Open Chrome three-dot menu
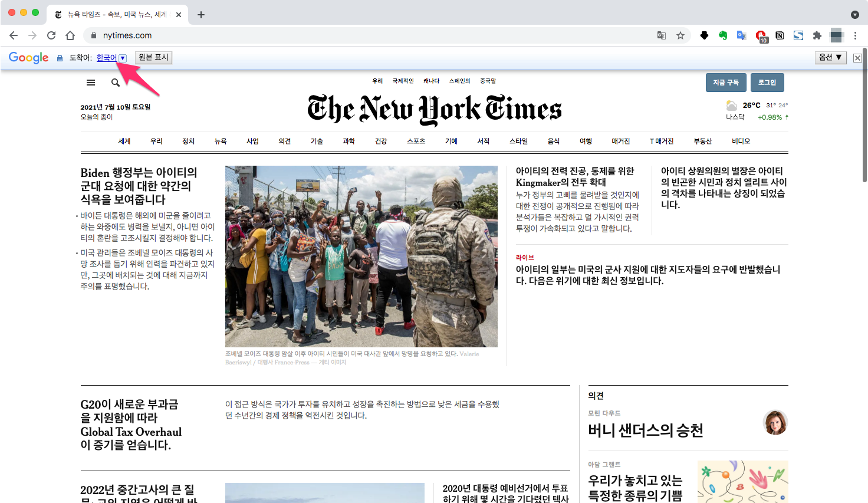 point(855,35)
